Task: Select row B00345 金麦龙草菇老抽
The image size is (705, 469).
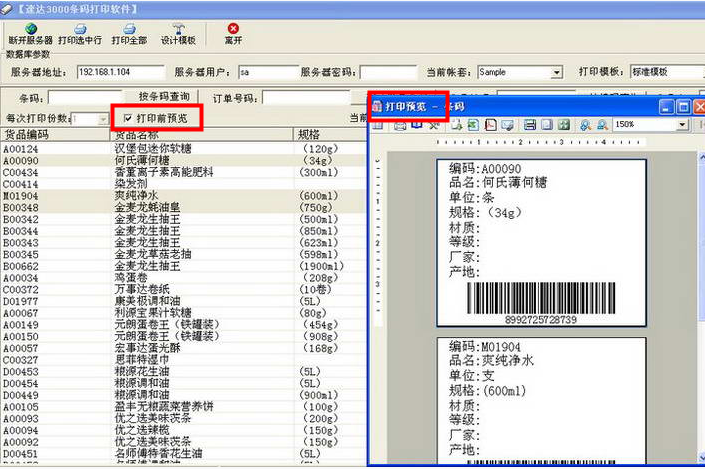Action: [x=183, y=254]
